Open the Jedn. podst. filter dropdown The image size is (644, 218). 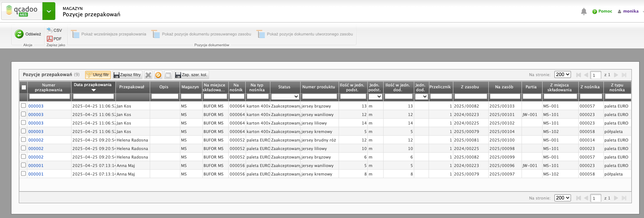[x=375, y=96]
